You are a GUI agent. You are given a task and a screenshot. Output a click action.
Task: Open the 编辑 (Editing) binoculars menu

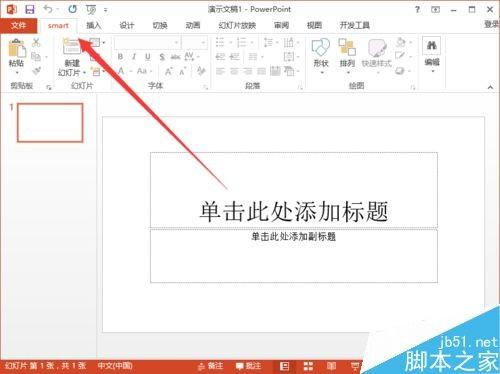coord(432,55)
